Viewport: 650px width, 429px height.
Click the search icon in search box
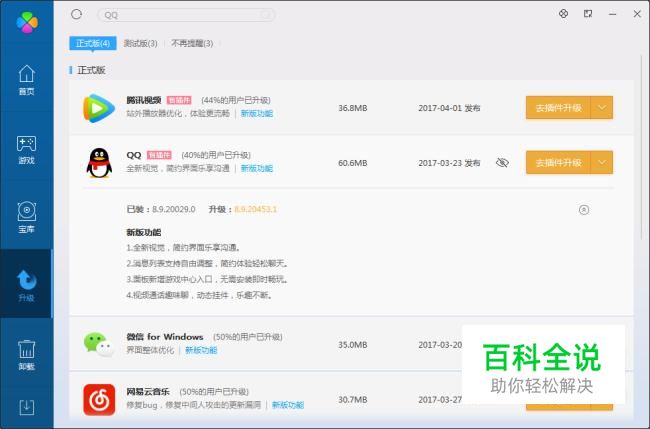point(266,15)
